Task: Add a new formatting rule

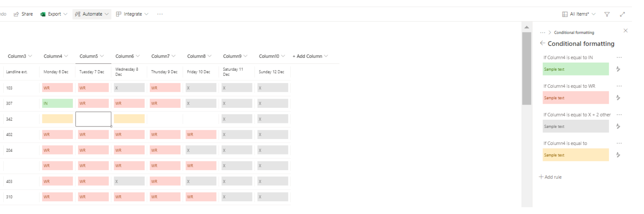Action: pos(550,177)
